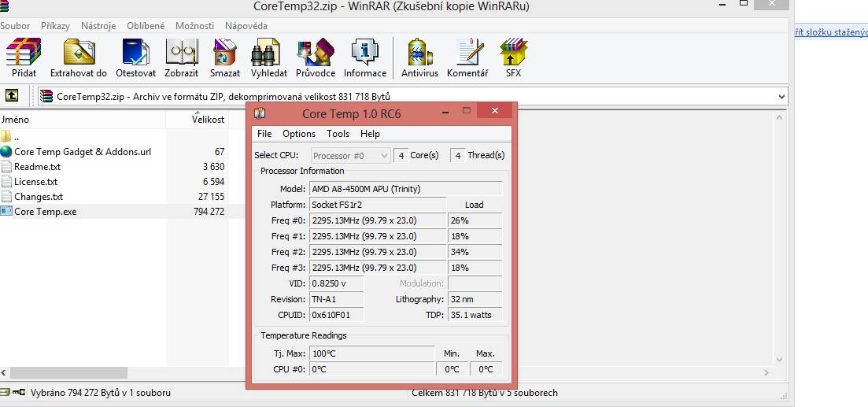This screenshot has width=868, height=407.
Task: Click the Komentář notepad icon
Action: (468, 52)
